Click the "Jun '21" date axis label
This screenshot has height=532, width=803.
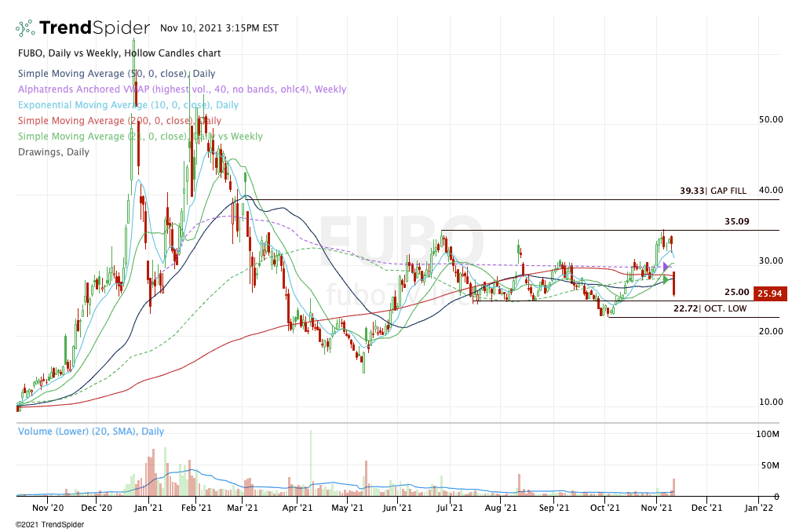point(397,508)
